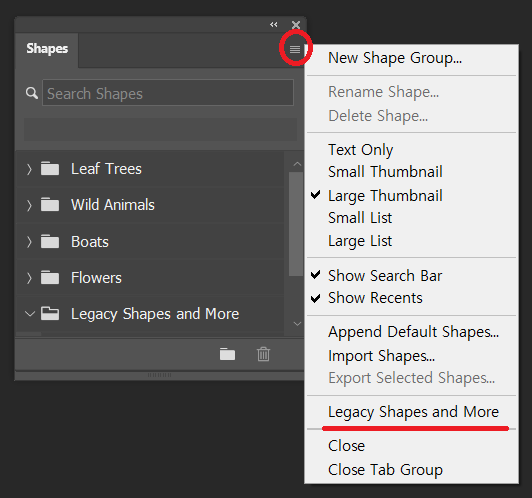Click the Boats folder icon
Viewport: 532px width, 498px height.
[x=50, y=241]
